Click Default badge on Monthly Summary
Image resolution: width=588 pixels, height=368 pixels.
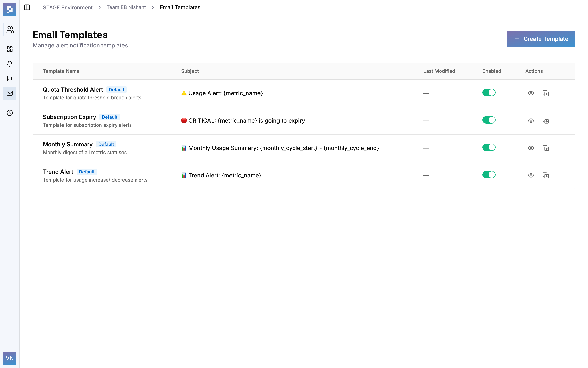click(x=106, y=144)
